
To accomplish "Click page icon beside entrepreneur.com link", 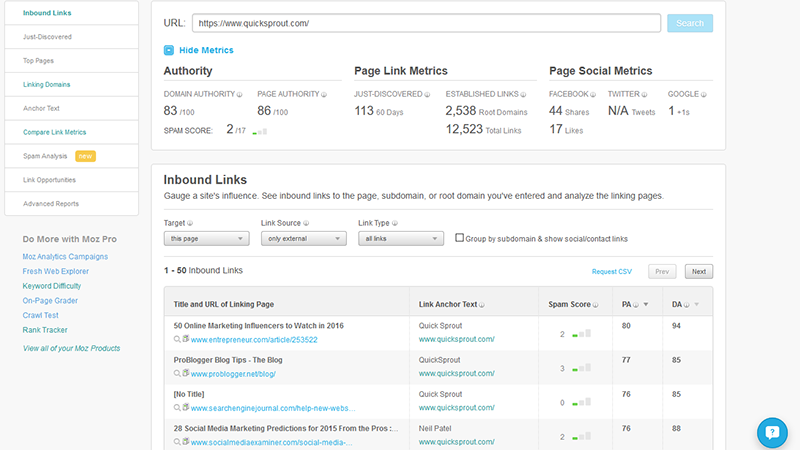I will (x=186, y=339).
